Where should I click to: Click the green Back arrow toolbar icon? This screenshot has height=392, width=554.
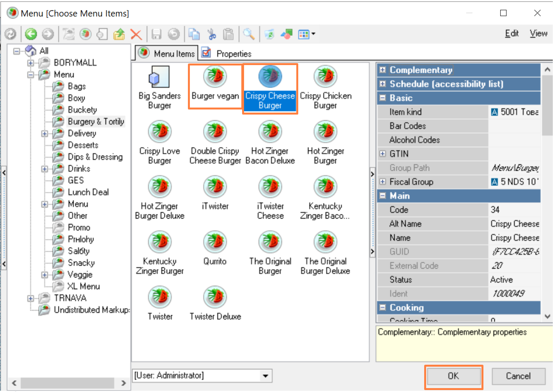point(31,34)
